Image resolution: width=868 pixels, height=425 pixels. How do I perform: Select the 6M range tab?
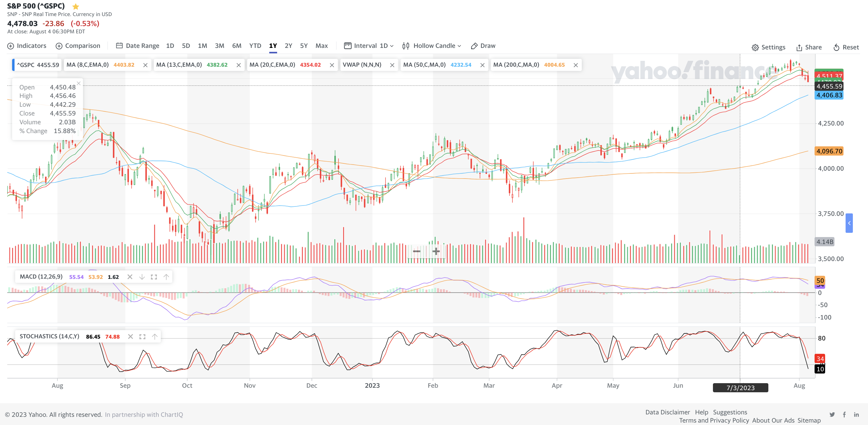pos(237,46)
